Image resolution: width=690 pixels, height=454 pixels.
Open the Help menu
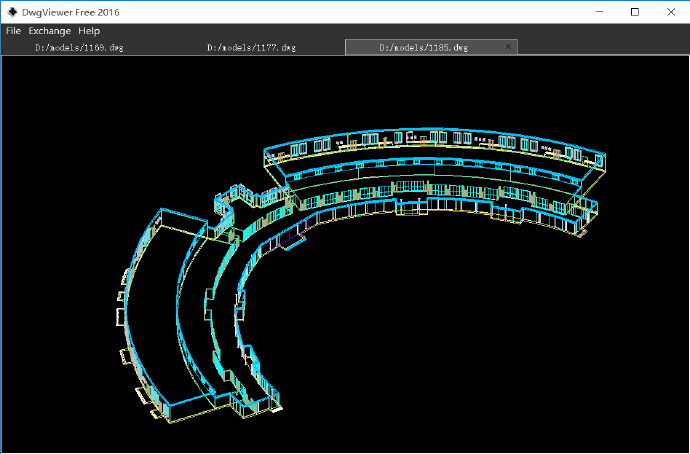tap(89, 31)
